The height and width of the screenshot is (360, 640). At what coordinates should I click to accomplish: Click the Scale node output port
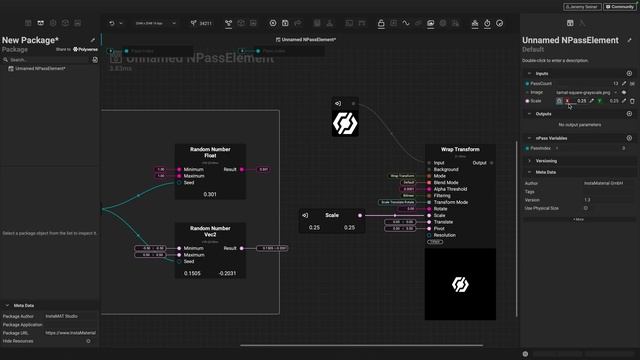click(x=360, y=215)
